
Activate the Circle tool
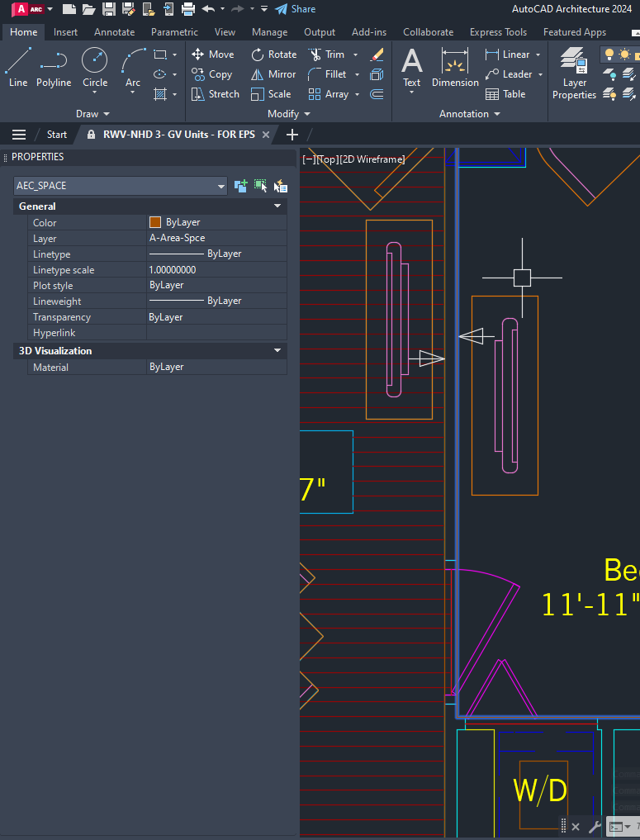point(95,68)
